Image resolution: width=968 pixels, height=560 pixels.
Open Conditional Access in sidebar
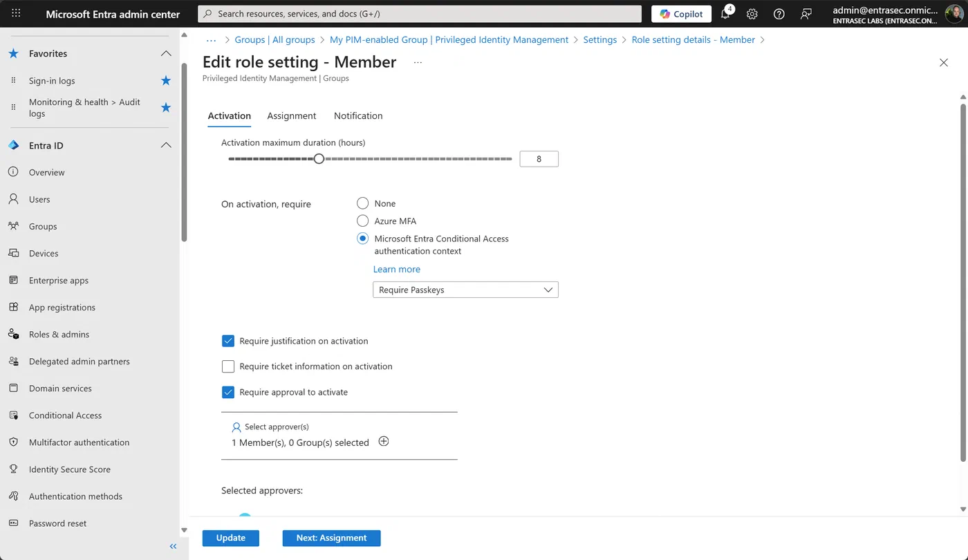(x=65, y=415)
